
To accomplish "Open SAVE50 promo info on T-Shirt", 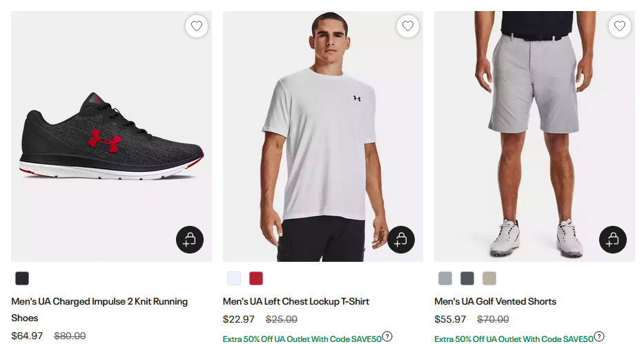I will 387,336.
